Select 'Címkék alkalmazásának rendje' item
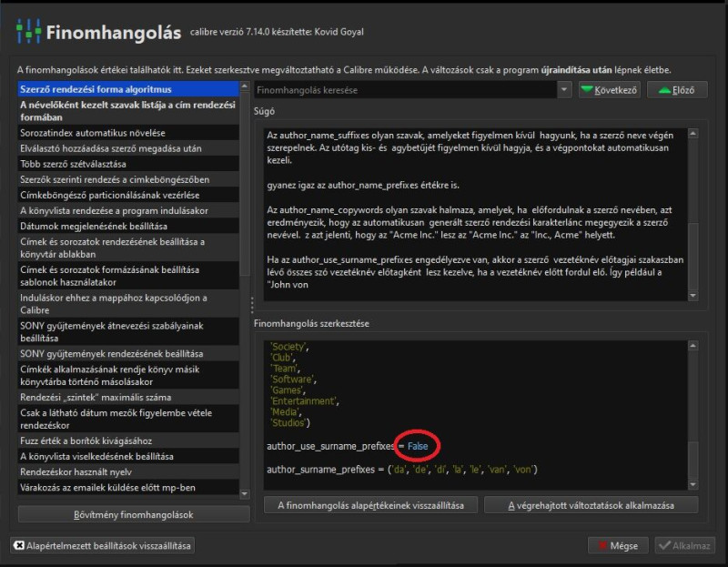This screenshot has width=728, height=567. [x=128, y=376]
